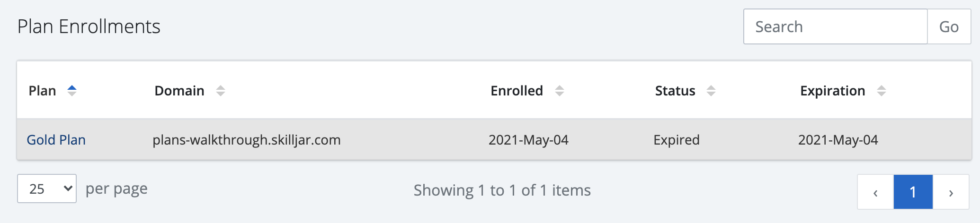Expand the 25 per page dropdown
The width and height of the screenshot is (980, 223).
click(47, 189)
